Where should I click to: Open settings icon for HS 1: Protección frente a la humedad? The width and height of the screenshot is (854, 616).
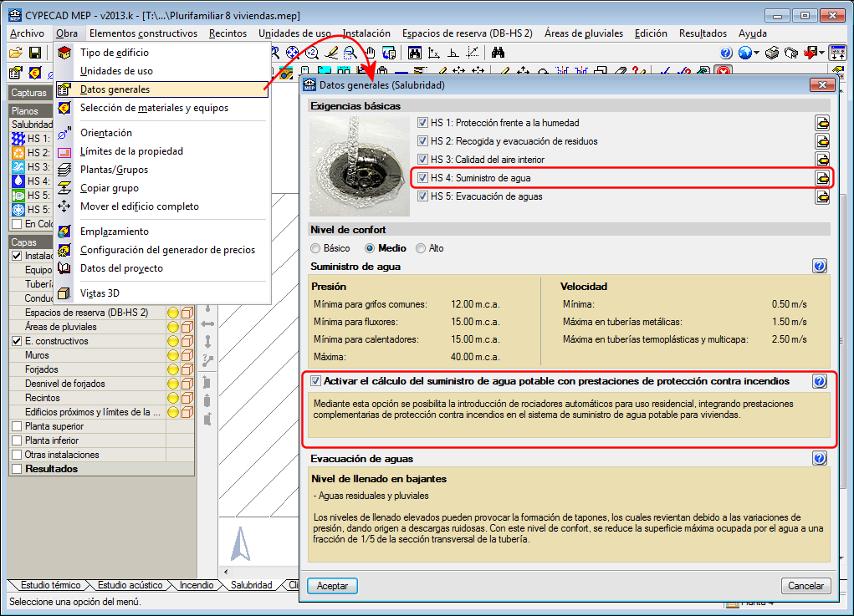click(823, 123)
